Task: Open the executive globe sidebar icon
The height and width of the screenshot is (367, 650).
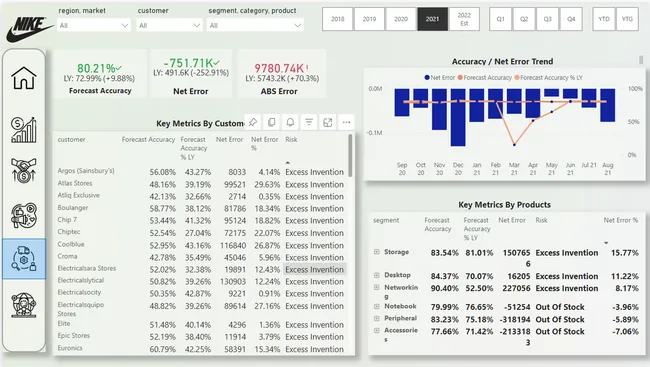Action: click(24, 306)
